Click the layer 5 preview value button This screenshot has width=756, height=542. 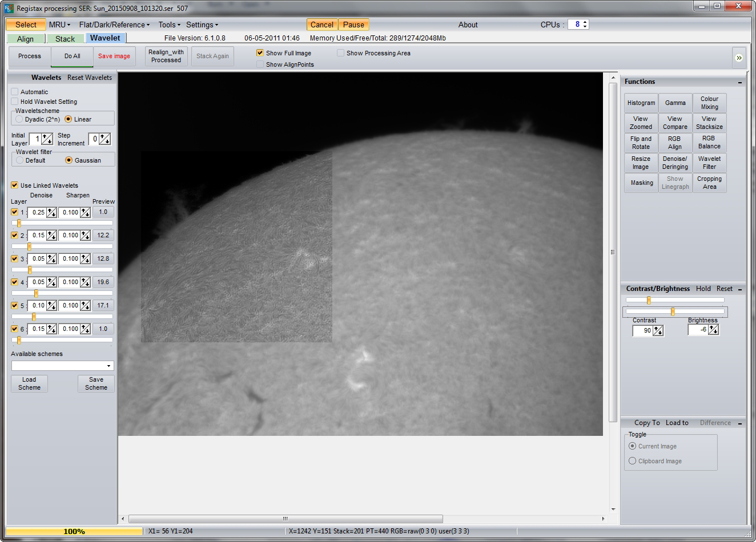(x=103, y=305)
